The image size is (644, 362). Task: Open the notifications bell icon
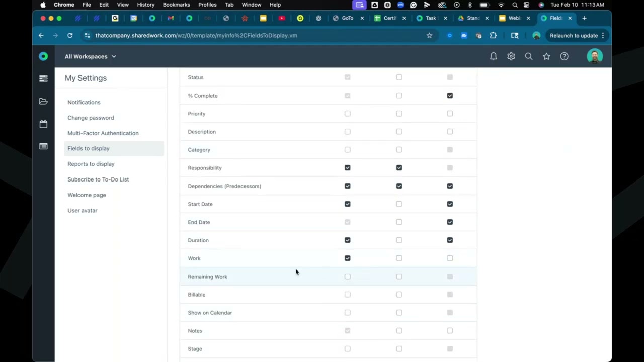tap(493, 56)
